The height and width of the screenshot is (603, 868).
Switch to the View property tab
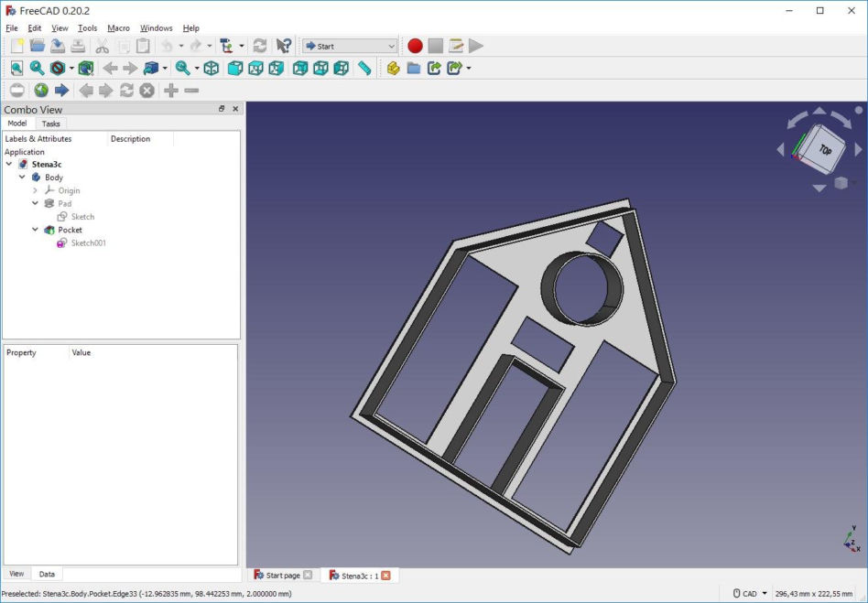point(16,574)
